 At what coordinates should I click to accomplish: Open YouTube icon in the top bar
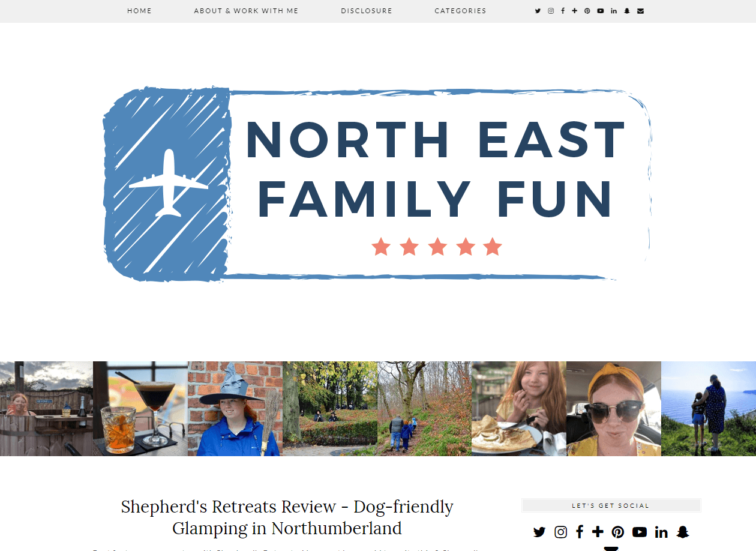tap(601, 11)
